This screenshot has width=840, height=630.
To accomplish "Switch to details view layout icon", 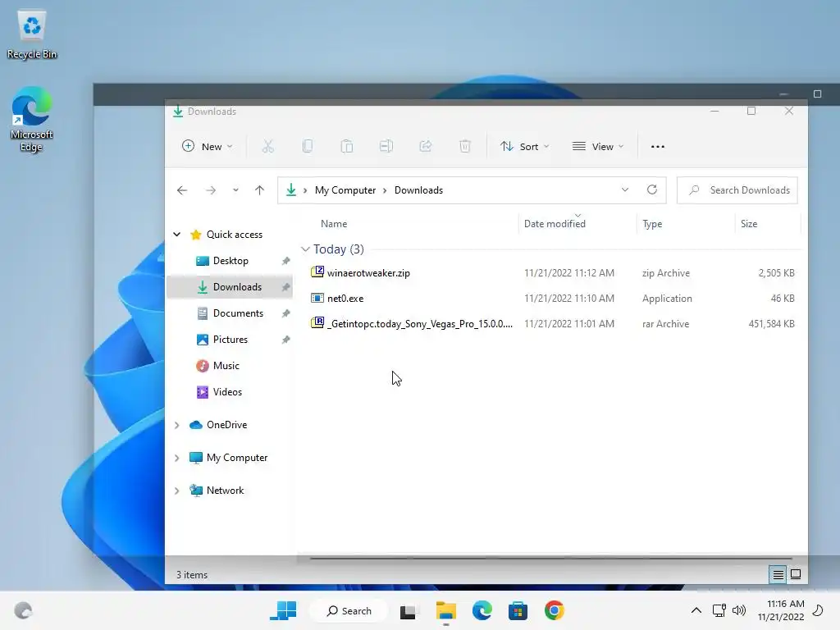I will [x=778, y=575].
